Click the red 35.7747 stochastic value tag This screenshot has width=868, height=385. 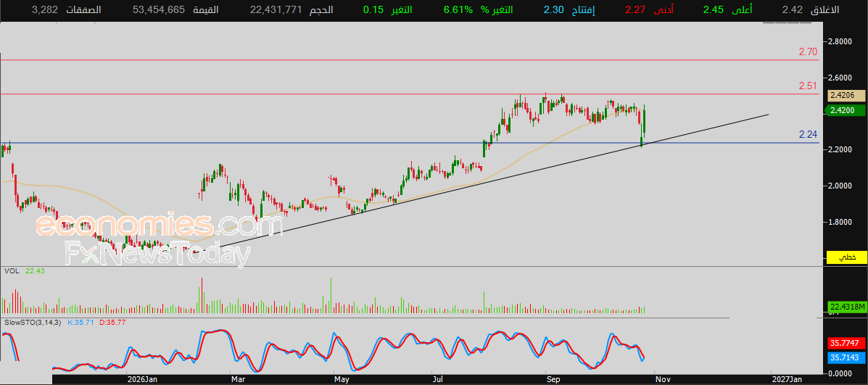[846, 343]
